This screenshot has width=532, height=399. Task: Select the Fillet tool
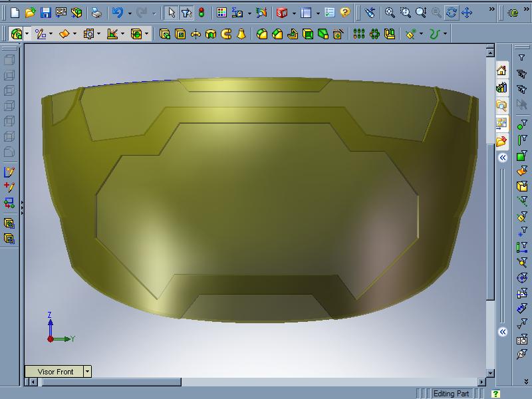click(261, 34)
